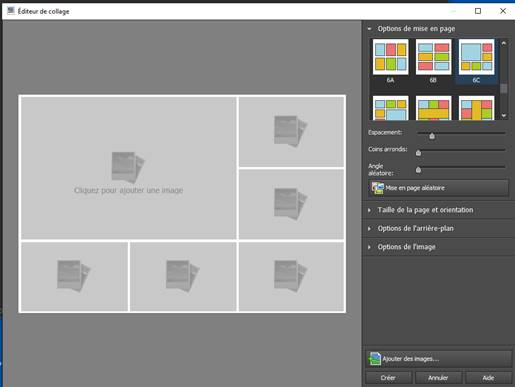Screen dimensions: 515x387
Task: Select the 6B collage layout thumbnail
Action: tap(433, 57)
